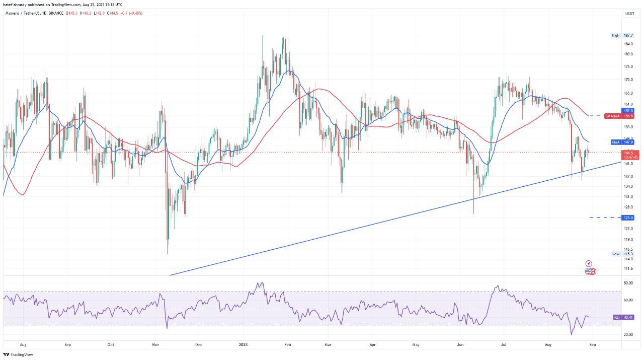Screen dimensions: 644x360
Task: Click the Feb label on time axis
Action: click(288, 345)
